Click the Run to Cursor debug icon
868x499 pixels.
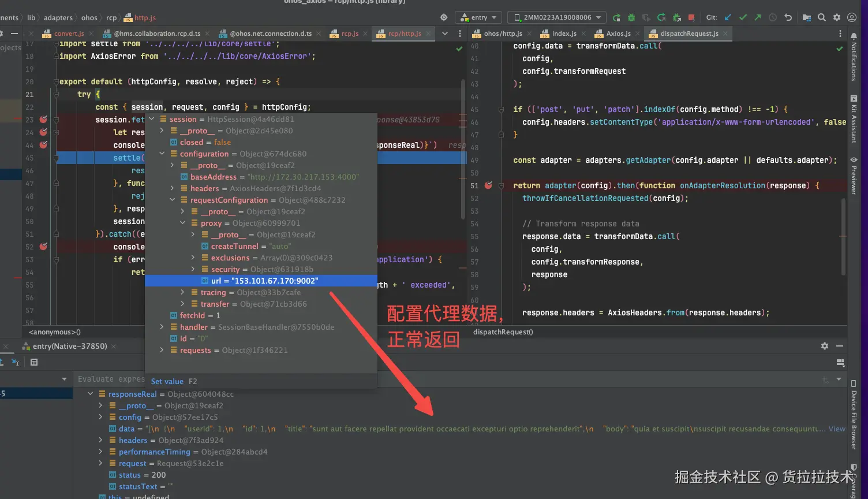[x=16, y=362]
